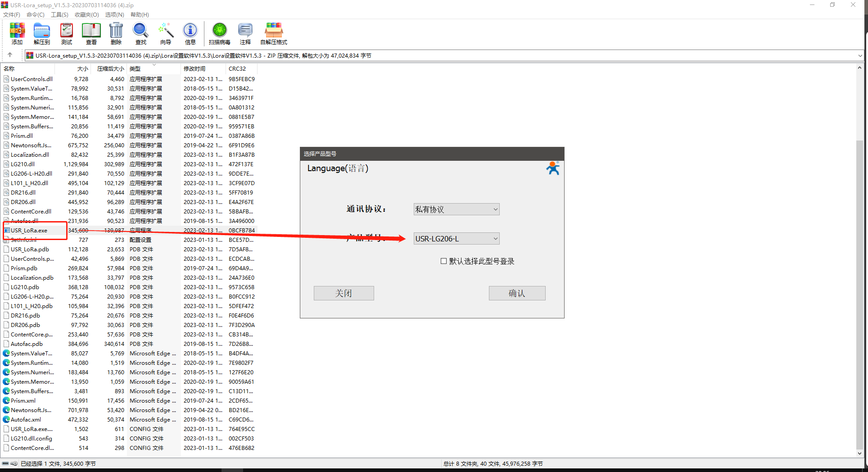This screenshot has width=868, height=472.
Task: Click the UserControls.dll file icon
Action: 6,79
